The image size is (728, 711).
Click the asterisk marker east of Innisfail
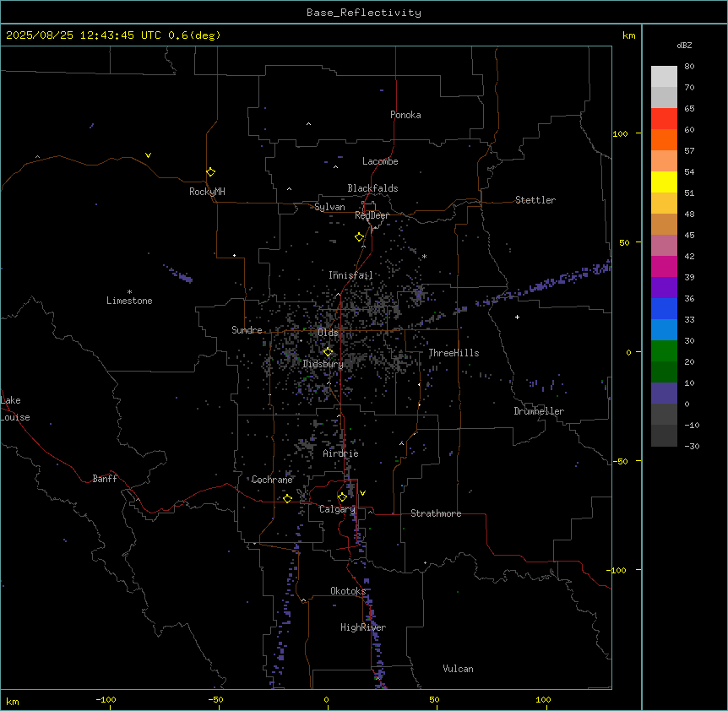click(x=424, y=257)
